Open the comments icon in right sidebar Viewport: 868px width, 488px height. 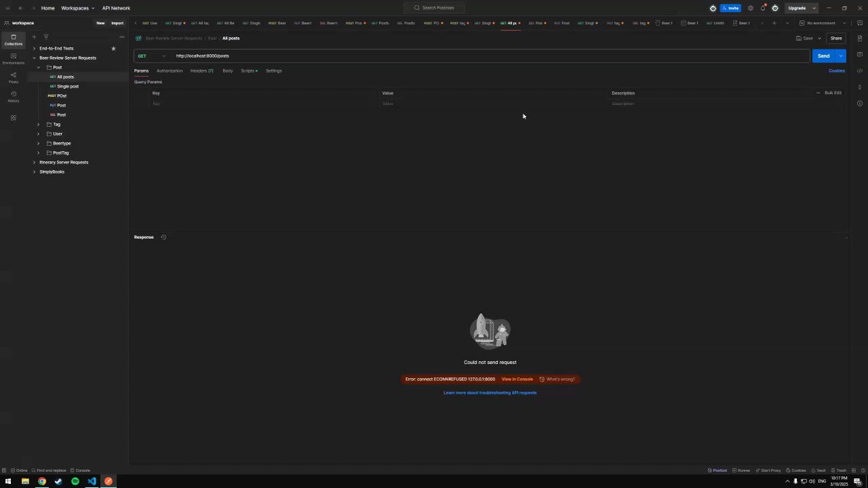tap(860, 54)
